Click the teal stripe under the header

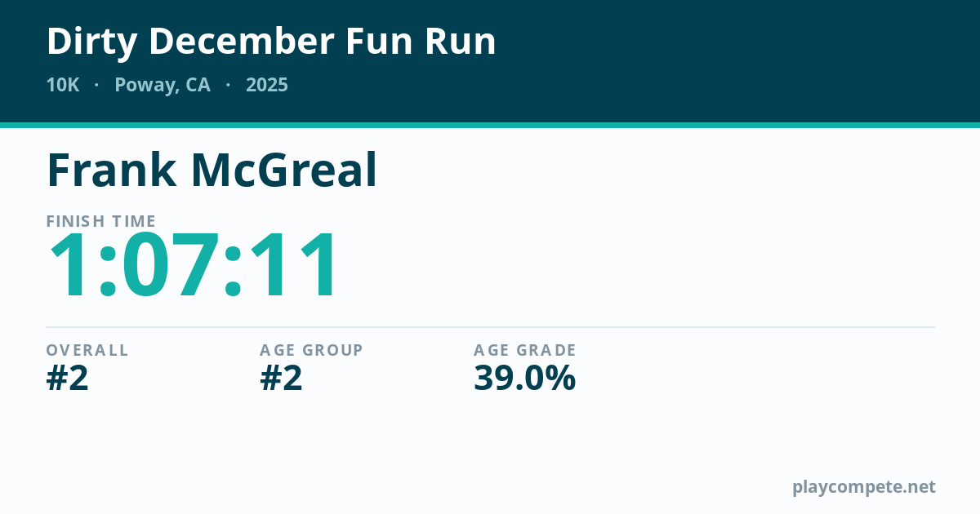(490, 125)
